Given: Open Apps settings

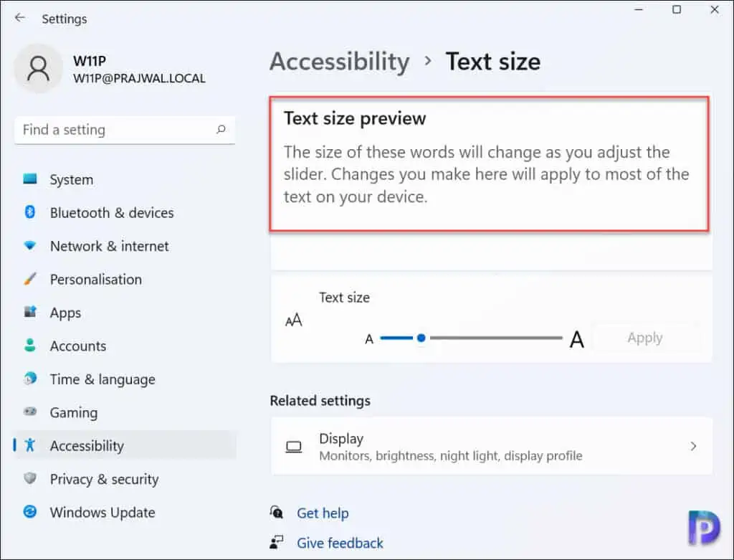Looking at the screenshot, I should (x=125, y=313).
